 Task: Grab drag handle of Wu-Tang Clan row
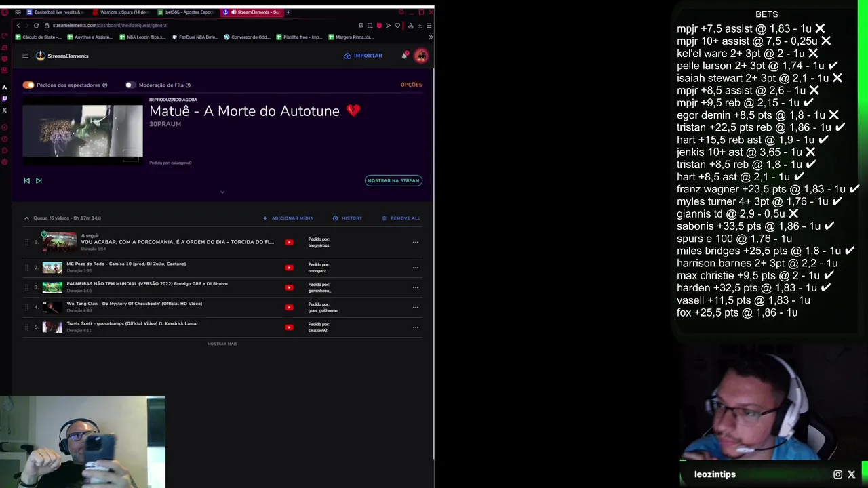[x=26, y=307]
